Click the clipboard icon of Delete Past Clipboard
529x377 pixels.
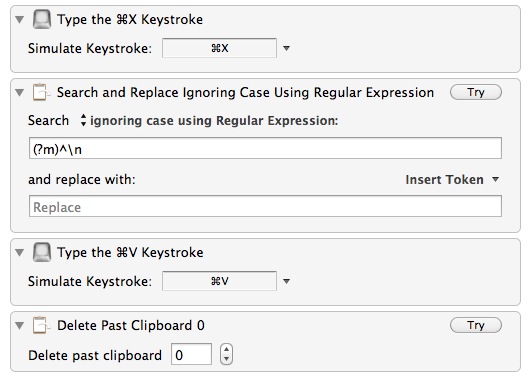pyautogui.click(x=41, y=325)
